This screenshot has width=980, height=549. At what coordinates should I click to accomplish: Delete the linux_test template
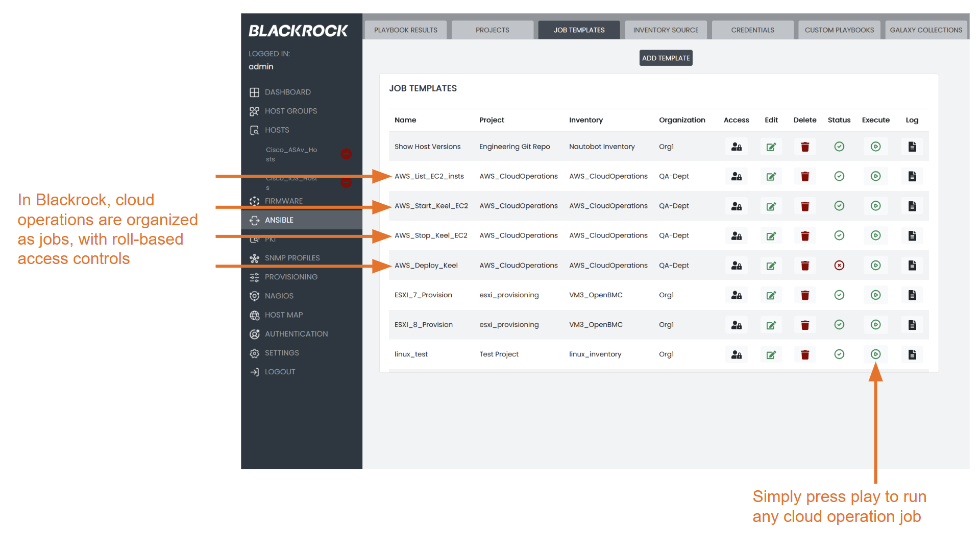tap(805, 354)
